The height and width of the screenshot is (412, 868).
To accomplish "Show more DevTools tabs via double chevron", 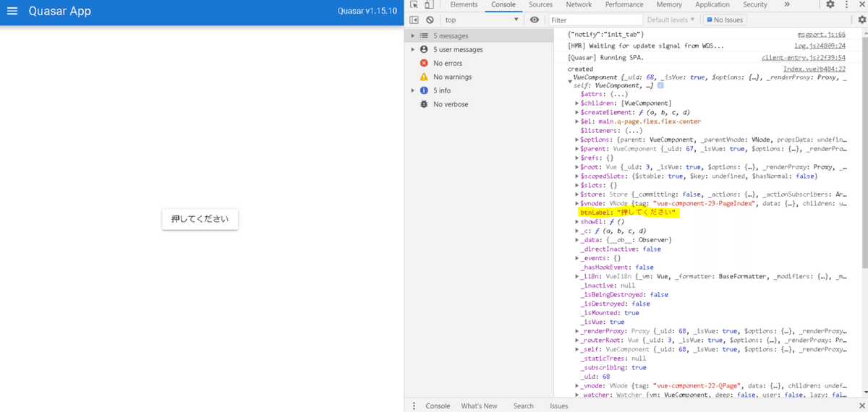I will [x=787, y=4].
